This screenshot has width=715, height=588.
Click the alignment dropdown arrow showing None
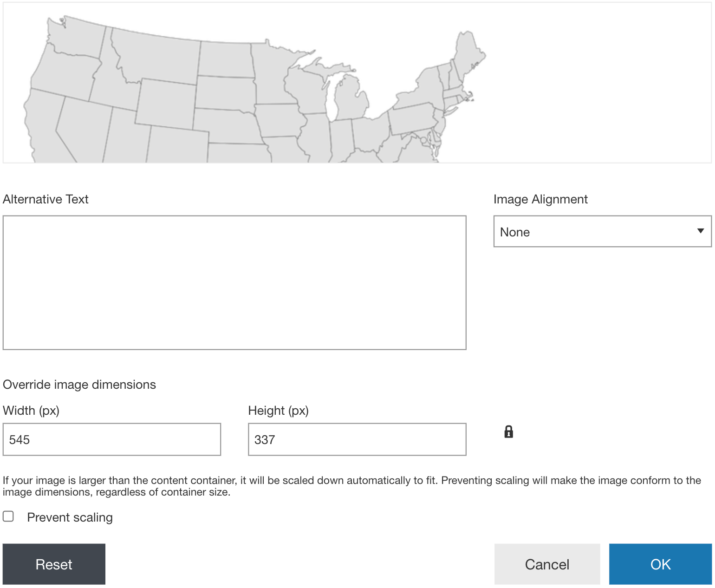coord(700,231)
